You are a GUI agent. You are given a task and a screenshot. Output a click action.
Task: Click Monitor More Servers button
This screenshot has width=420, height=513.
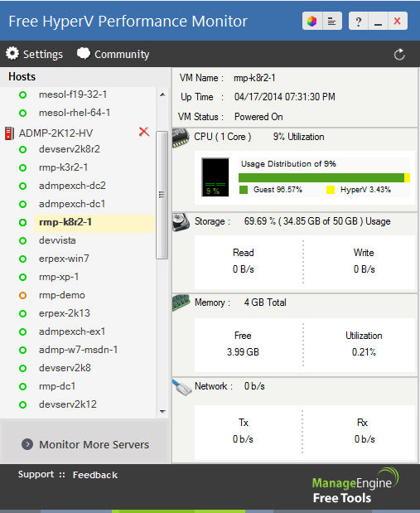click(84, 442)
